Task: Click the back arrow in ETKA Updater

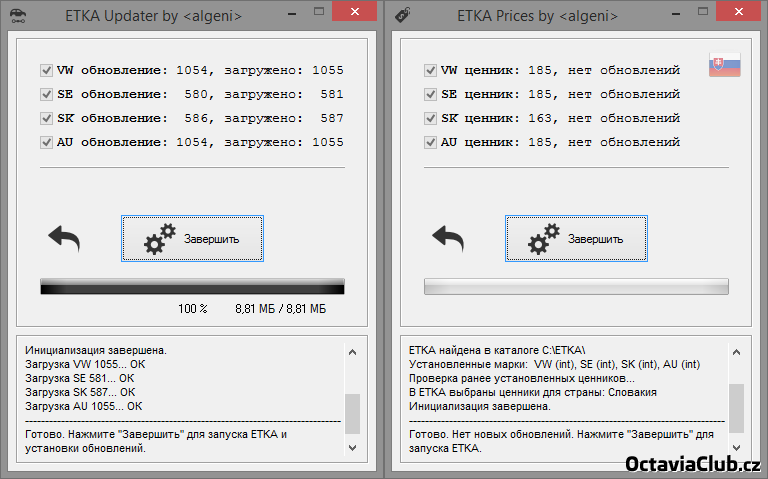Action: pos(64,238)
